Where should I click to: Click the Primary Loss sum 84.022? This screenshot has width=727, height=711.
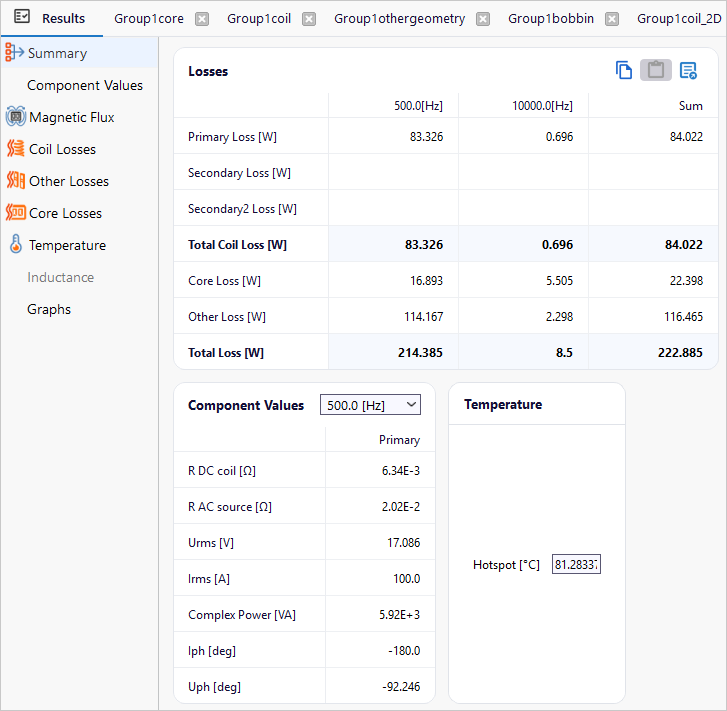pos(686,137)
